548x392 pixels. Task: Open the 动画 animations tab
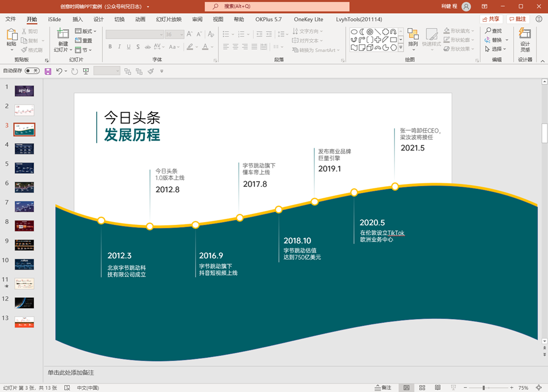pyautogui.click(x=140, y=19)
